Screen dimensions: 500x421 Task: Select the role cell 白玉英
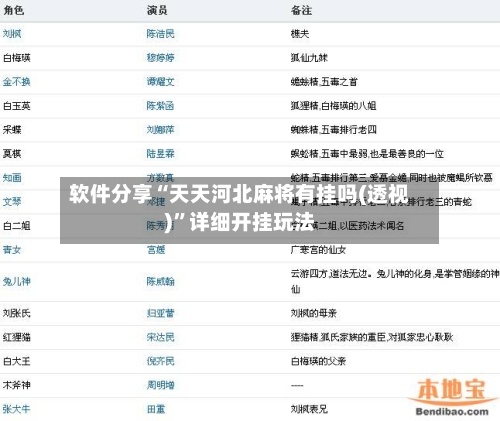(17, 106)
